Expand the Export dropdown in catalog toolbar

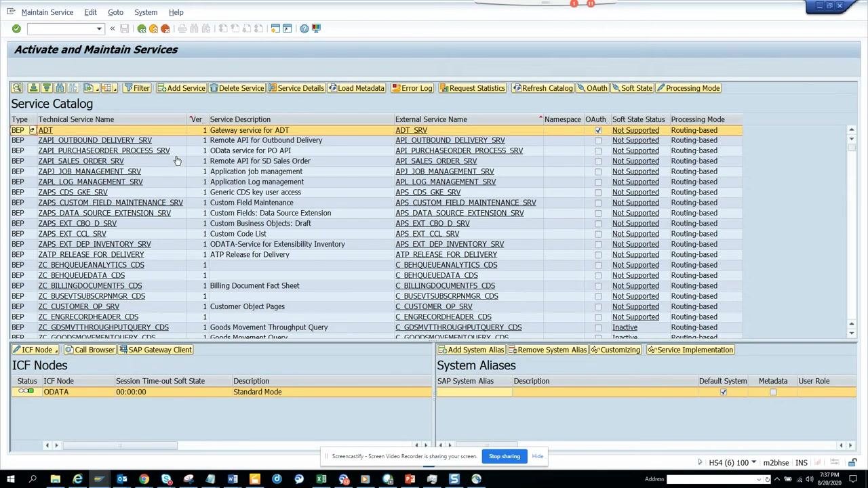pos(92,88)
